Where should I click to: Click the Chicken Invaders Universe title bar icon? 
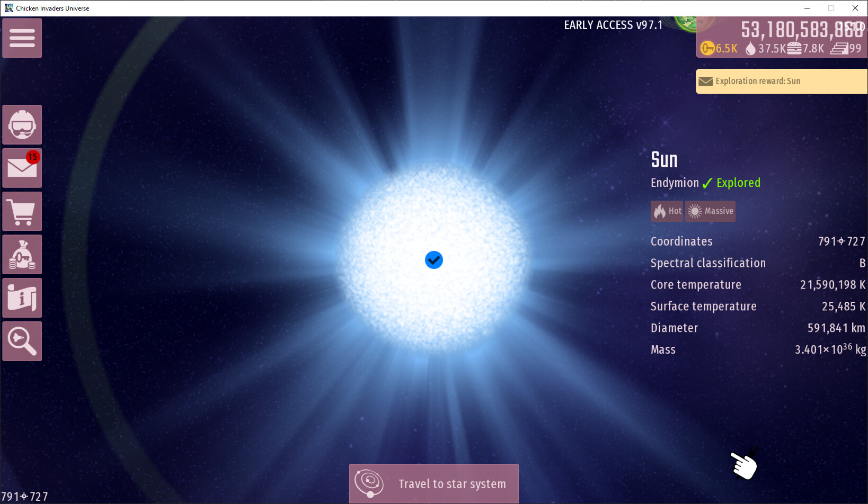(8, 8)
